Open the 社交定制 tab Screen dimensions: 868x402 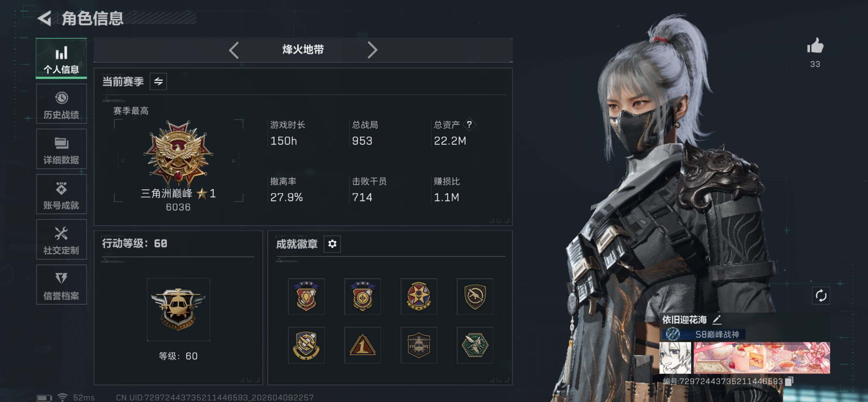tap(61, 239)
